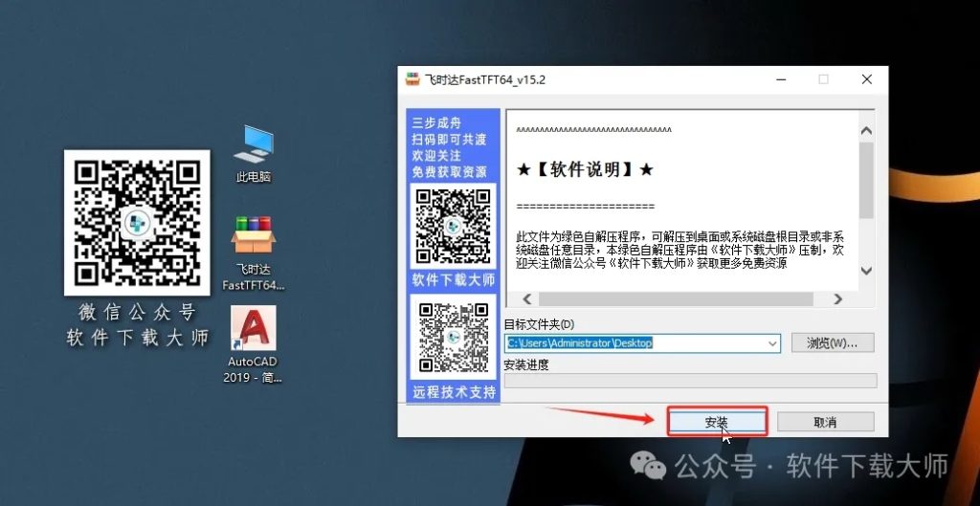Viewport: 980px width, 506px height.
Task: Click the lower QR code above 远程技术支持
Action: (x=453, y=338)
